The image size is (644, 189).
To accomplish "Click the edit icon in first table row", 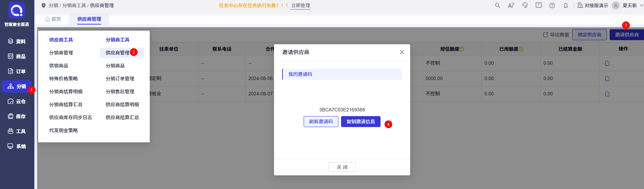I will [607, 63].
